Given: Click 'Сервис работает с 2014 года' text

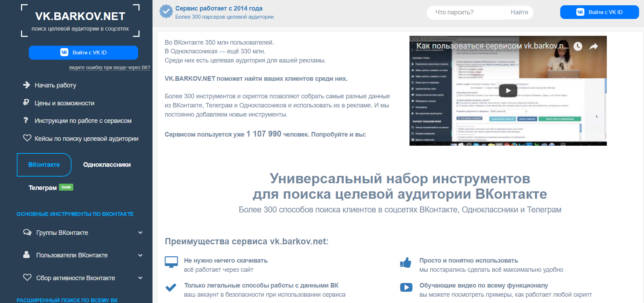Looking at the screenshot, I should [219, 8].
